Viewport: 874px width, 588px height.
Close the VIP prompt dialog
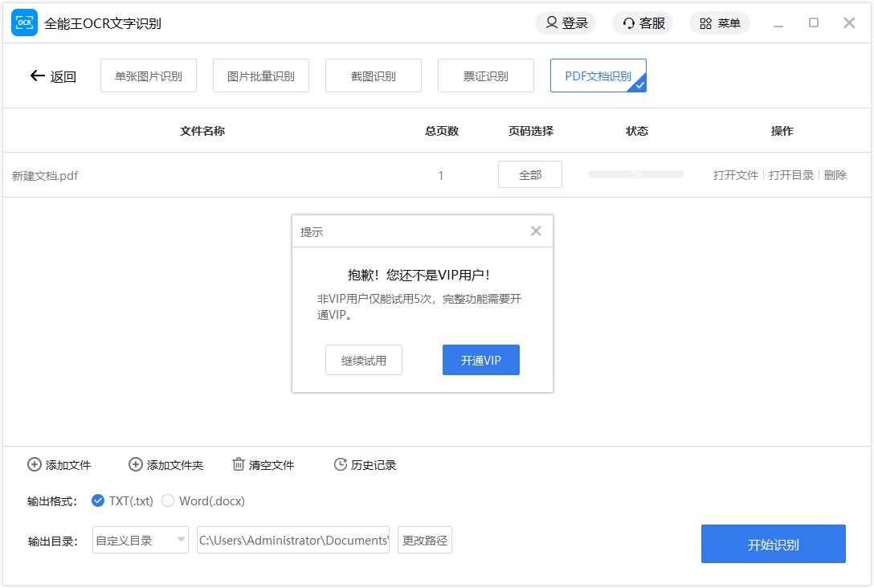tap(536, 231)
